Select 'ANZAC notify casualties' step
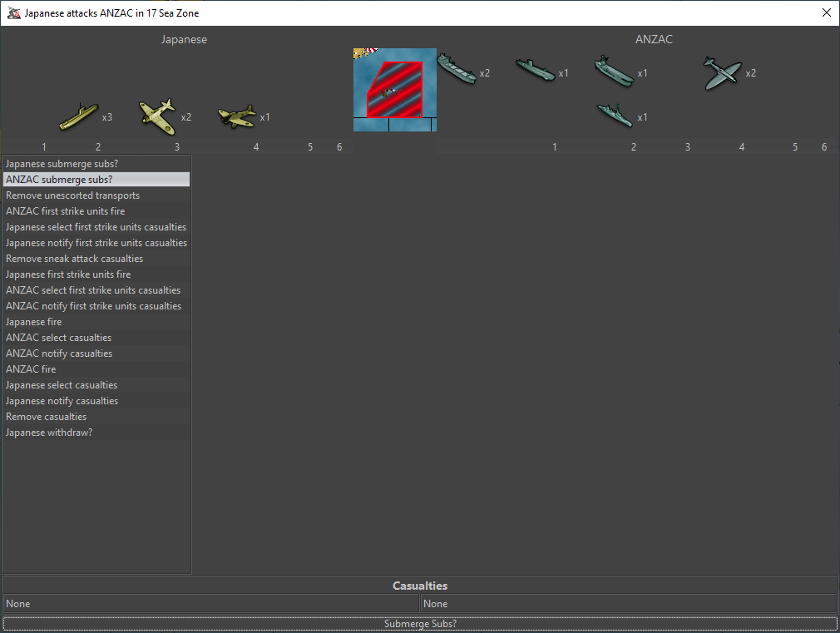 click(96, 354)
